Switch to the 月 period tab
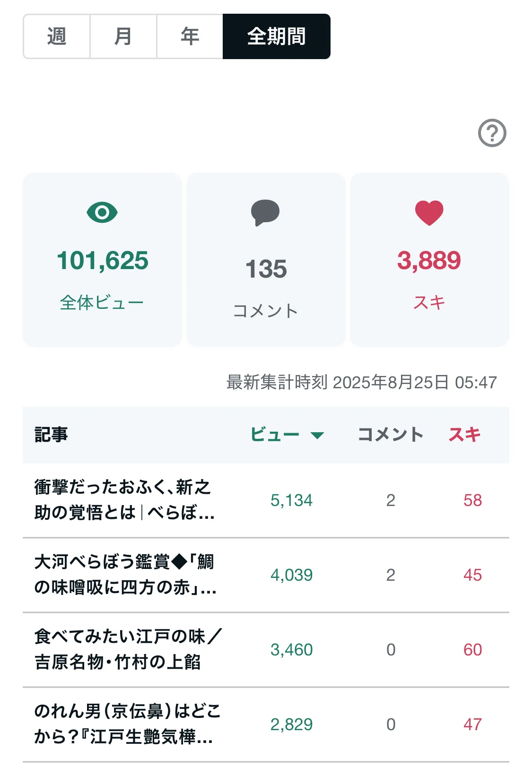532x768 pixels. pyautogui.click(x=123, y=36)
